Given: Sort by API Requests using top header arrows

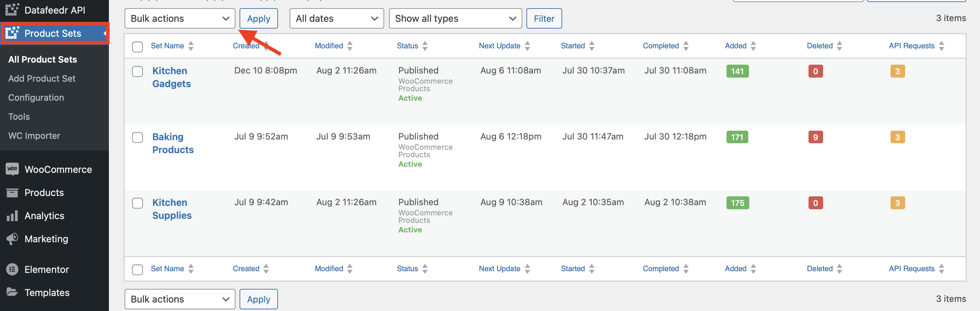Looking at the screenshot, I should pyautogui.click(x=942, y=46).
